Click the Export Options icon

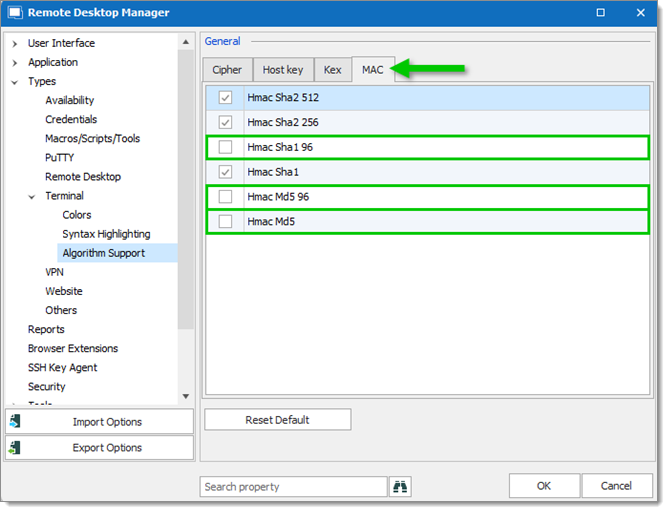pos(15,447)
